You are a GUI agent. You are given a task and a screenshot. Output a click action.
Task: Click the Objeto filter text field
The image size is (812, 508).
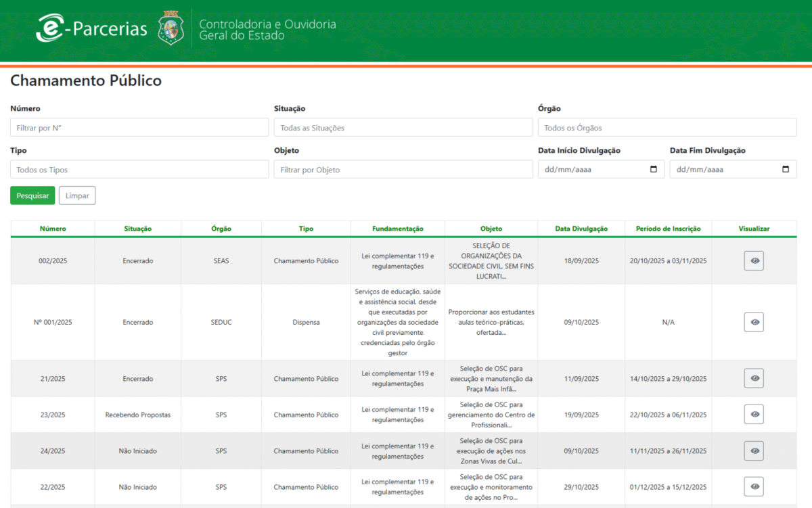[403, 170]
